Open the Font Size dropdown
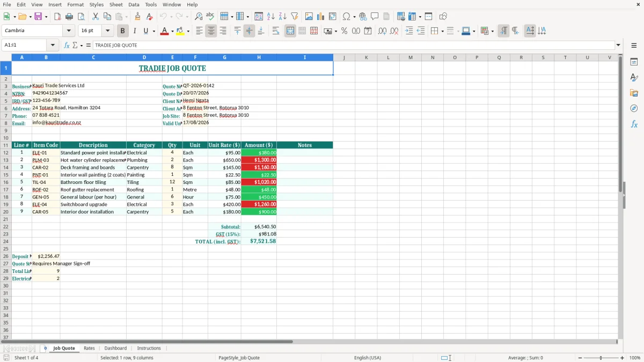 click(x=107, y=31)
